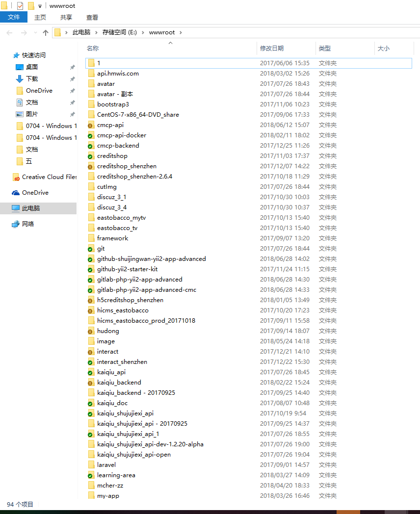Open 图片 in quick access
Viewport: 420px width, 514px height.
(x=32, y=114)
